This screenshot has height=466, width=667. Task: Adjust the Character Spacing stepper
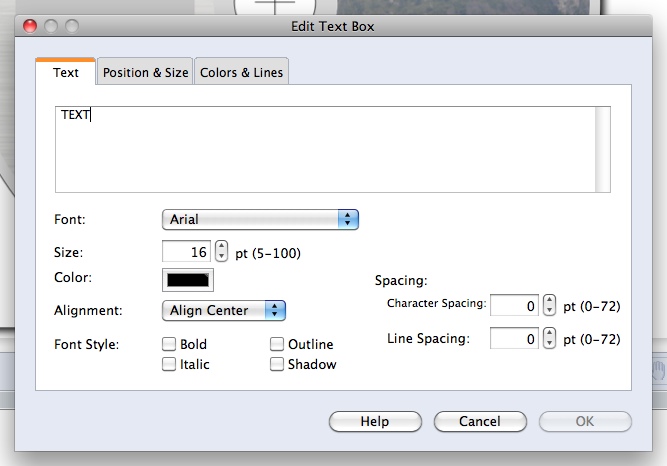point(550,306)
